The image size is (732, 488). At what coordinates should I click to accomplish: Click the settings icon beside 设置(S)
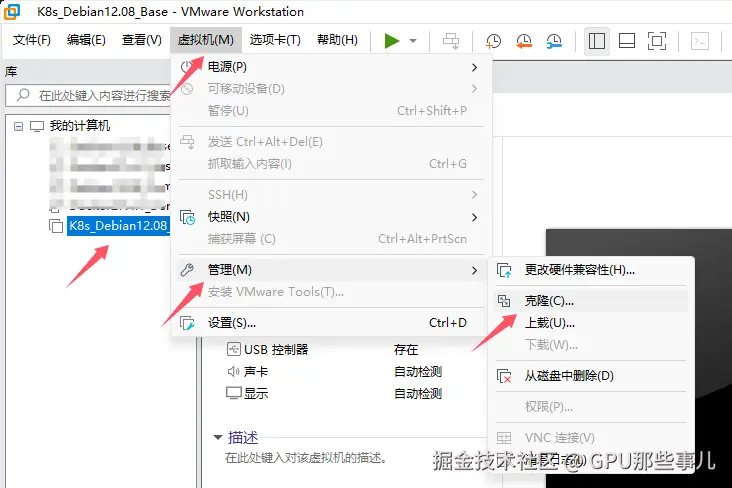pyautogui.click(x=188, y=323)
